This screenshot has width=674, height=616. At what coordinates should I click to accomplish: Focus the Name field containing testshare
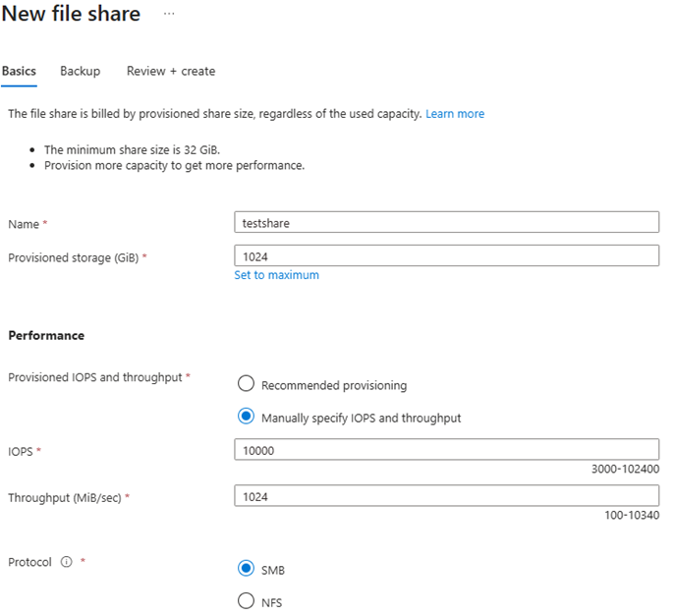point(446,222)
